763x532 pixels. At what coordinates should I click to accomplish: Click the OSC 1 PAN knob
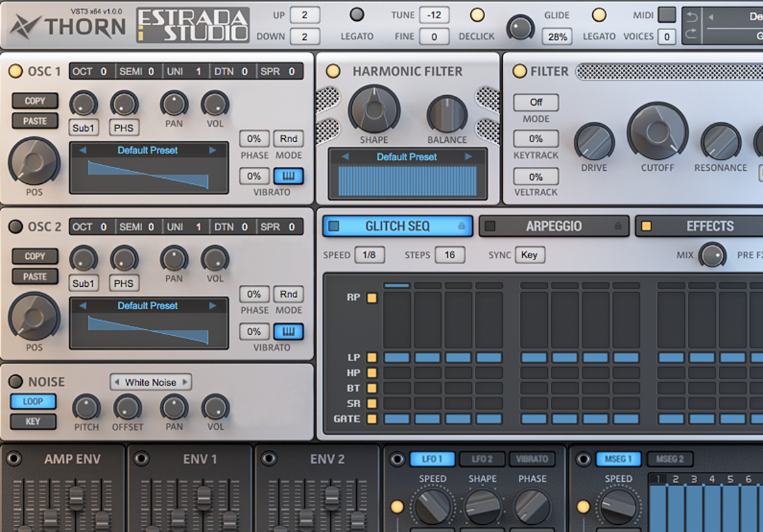174,104
